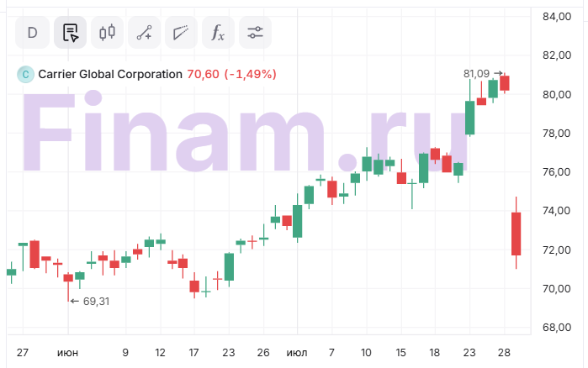Select the июн month on the time axis
This screenshot has height=368, width=588.
[x=68, y=352]
